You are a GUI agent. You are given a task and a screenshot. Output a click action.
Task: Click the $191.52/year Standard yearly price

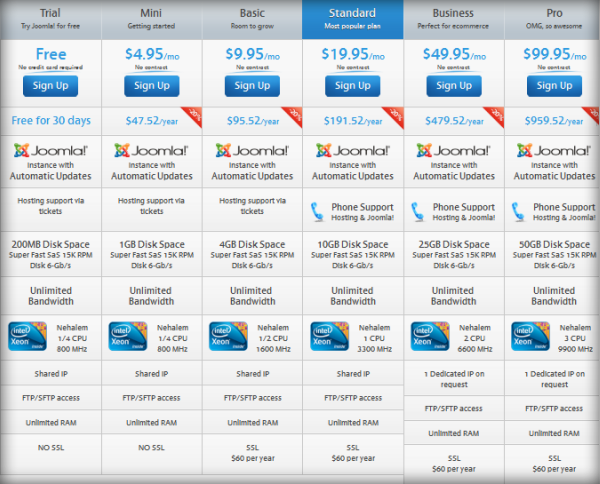[x=352, y=121]
